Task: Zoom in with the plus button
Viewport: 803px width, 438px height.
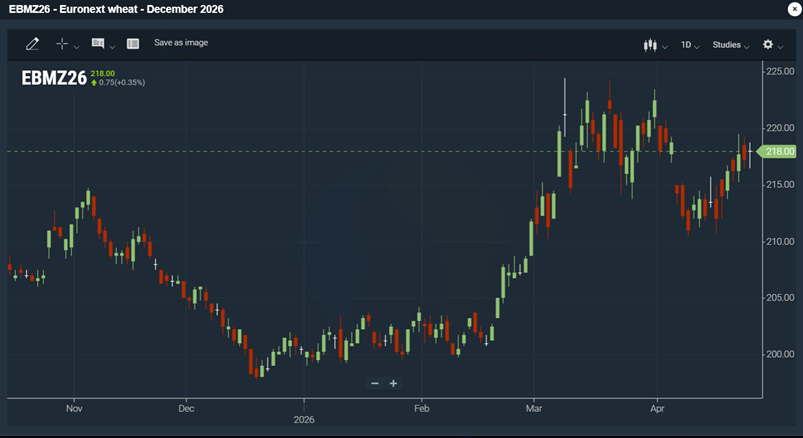Action: tap(393, 383)
